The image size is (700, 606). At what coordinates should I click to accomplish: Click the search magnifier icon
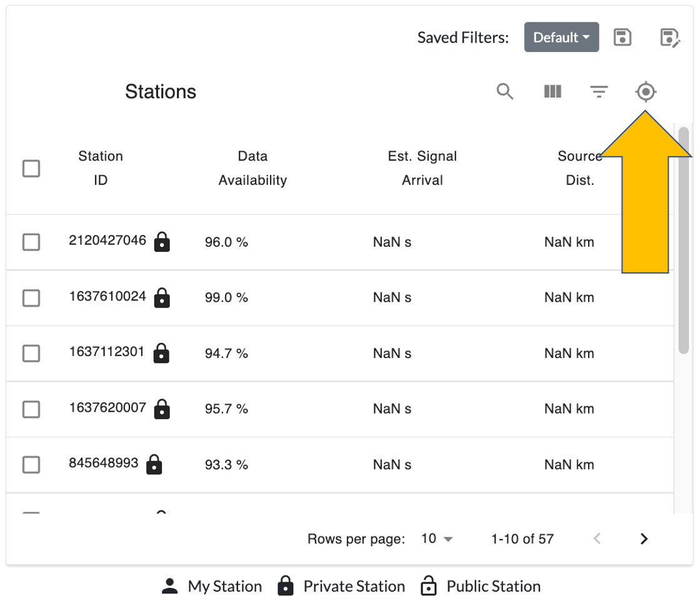(505, 92)
